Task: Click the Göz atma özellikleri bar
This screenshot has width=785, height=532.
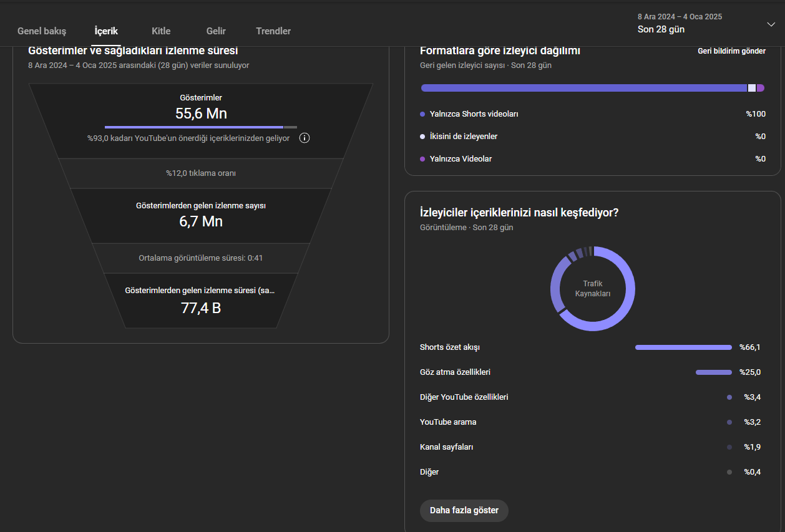Action: coord(714,372)
